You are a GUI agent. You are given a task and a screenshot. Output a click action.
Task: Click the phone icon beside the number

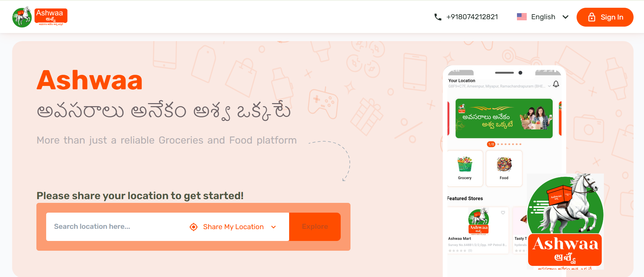click(438, 17)
